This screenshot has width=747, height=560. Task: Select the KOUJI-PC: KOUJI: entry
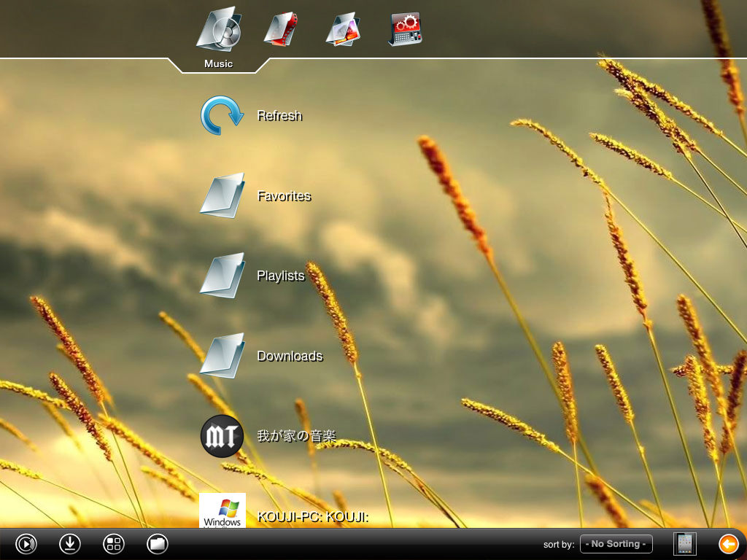click(x=313, y=517)
